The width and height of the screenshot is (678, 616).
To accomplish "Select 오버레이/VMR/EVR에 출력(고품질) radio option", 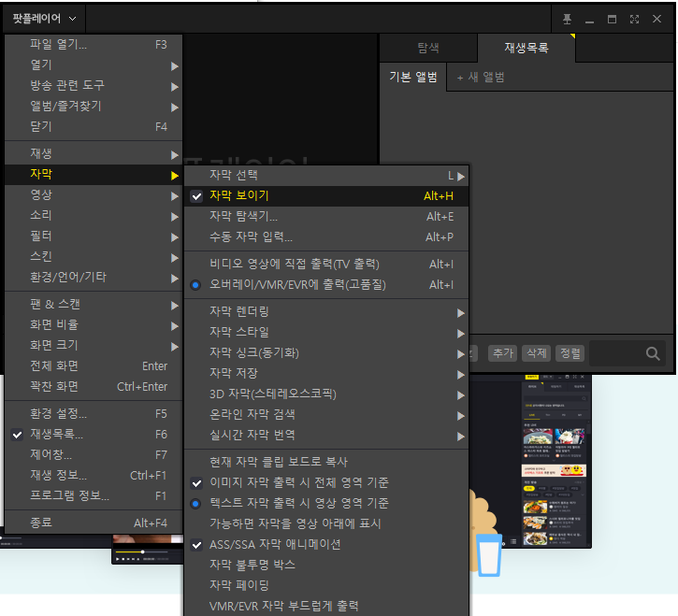I will click(297, 284).
